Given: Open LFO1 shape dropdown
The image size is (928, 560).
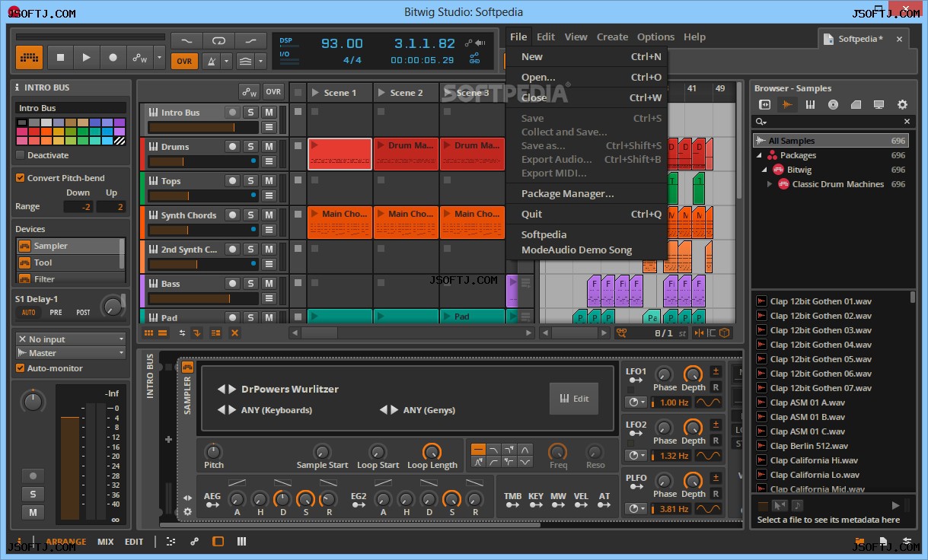Looking at the screenshot, I should (x=710, y=402).
